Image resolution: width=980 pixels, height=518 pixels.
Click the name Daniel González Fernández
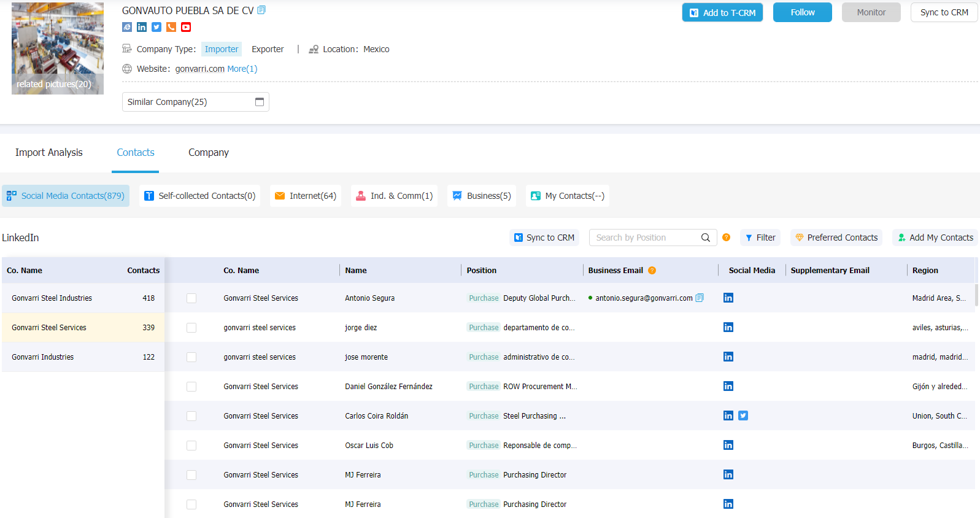point(388,386)
